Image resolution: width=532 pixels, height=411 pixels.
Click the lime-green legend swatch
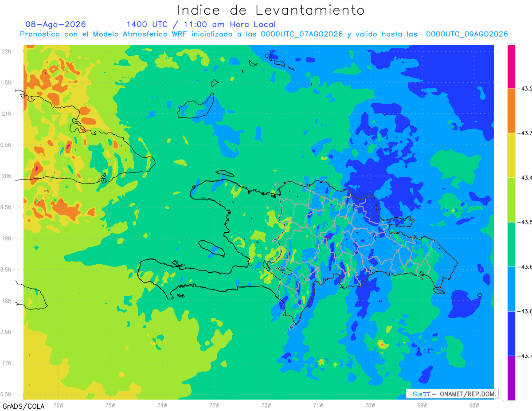point(511,200)
